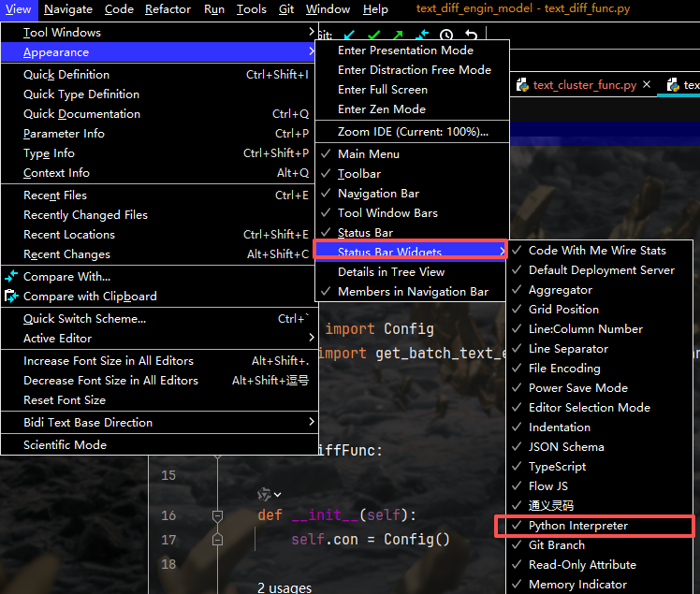Toggle the Code With Me Wire Stats widget
This screenshot has width=700, height=594.
[600, 251]
